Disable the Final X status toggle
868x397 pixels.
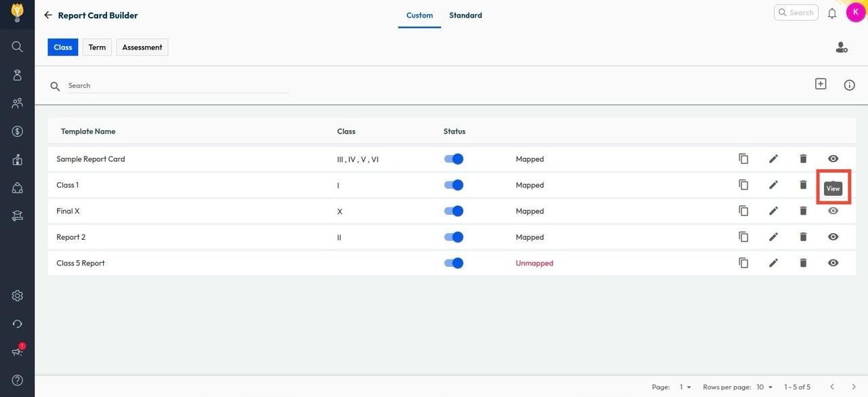click(454, 211)
